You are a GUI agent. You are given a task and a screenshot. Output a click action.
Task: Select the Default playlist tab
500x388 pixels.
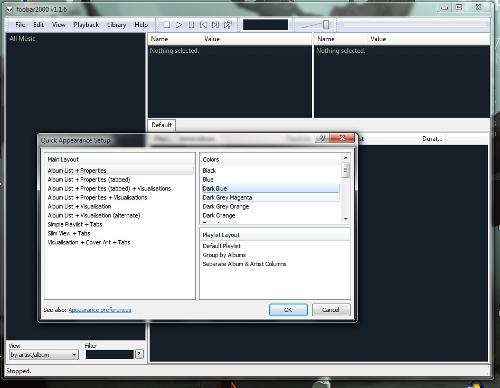point(162,125)
